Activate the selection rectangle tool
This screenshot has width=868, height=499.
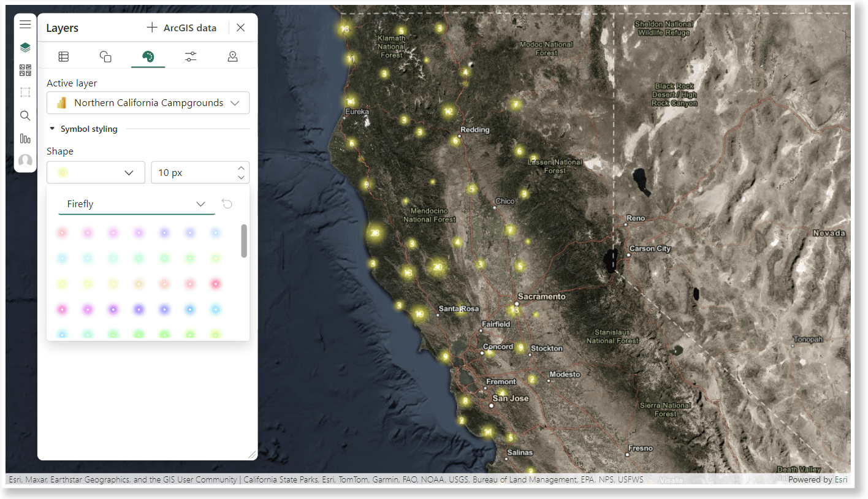pyautogui.click(x=25, y=93)
